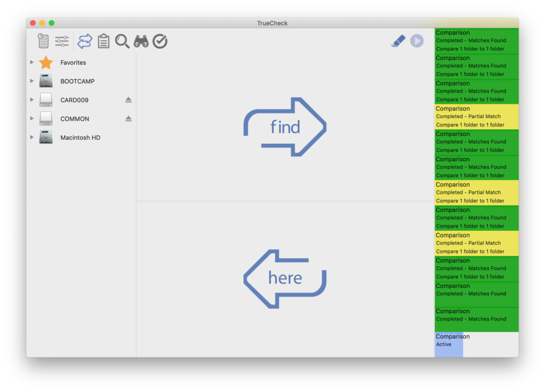Click the Favorites star icon
The height and width of the screenshot is (392, 545).
click(x=46, y=62)
